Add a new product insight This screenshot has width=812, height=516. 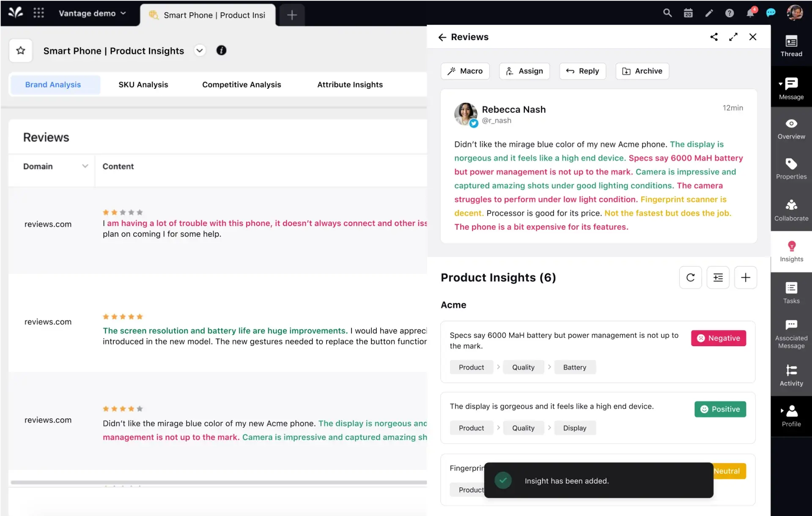click(x=745, y=278)
